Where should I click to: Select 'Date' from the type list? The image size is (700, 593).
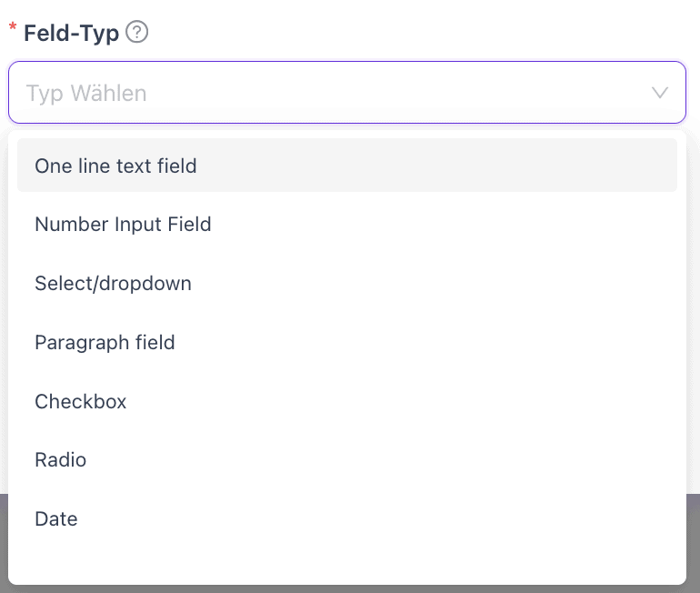pyautogui.click(x=56, y=518)
